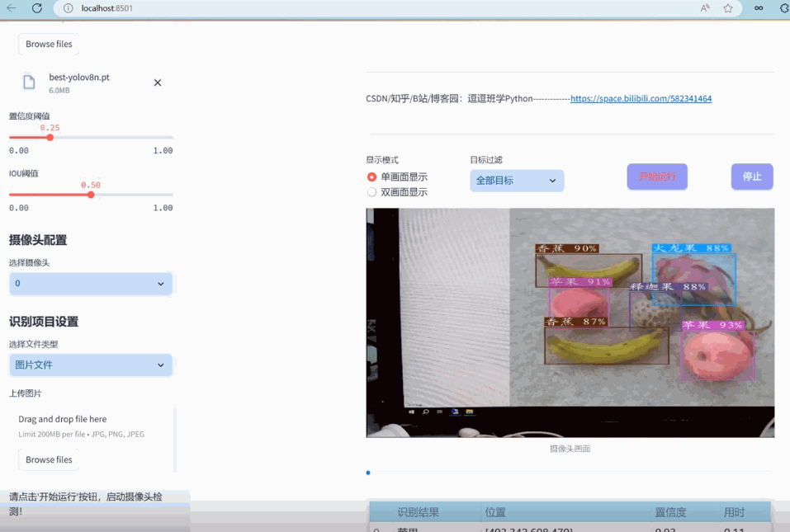The width and height of the screenshot is (790, 532).
Task: Click the progress bar dot below camera image
Action: pyautogui.click(x=368, y=473)
